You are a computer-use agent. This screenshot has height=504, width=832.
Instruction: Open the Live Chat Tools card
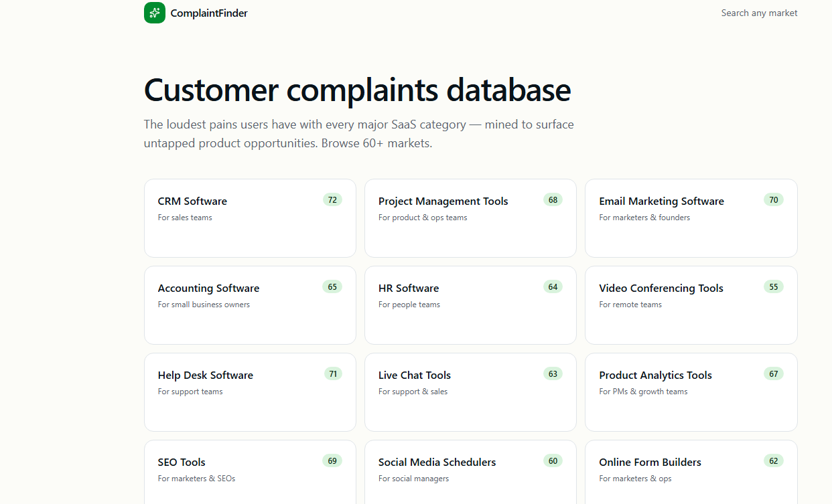[470, 392]
